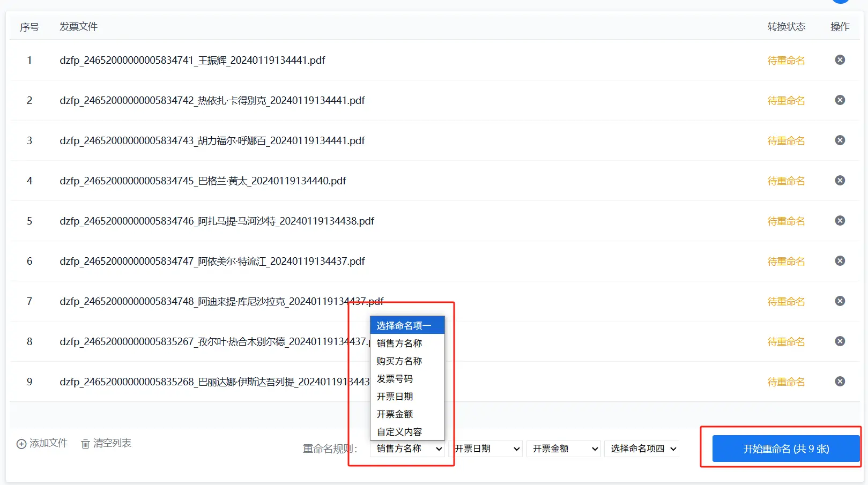Click the 开始重命名 (共 9 张) button
868x485 pixels.
coord(785,449)
